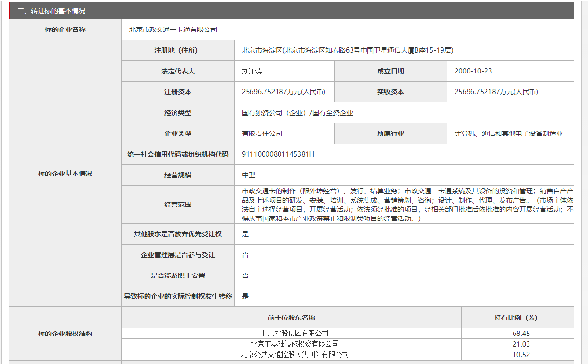Select the 标的企业名称 label cell
The image size is (588, 364).
tap(65, 29)
